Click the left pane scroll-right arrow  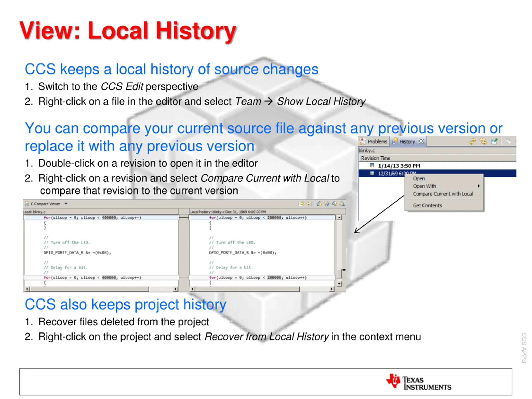pos(176,289)
